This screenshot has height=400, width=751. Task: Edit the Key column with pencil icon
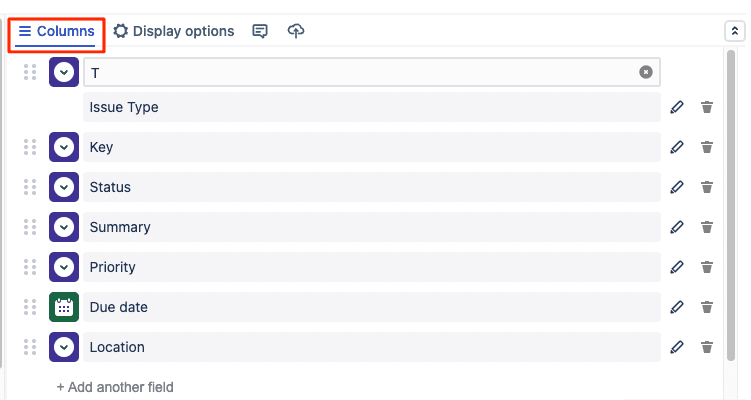tap(677, 147)
